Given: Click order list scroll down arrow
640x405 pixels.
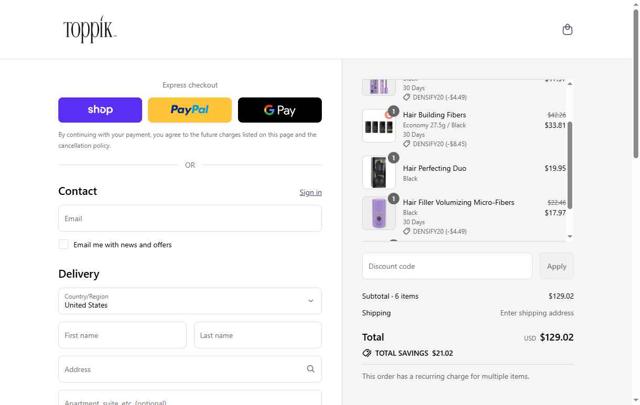Looking at the screenshot, I should point(570,236).
